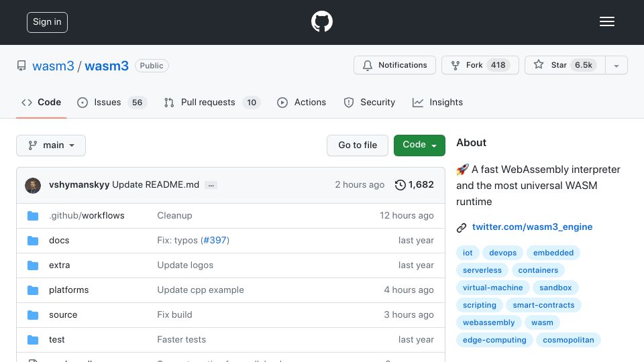Open pull request #397 link
The width and height of the screenshot is (644, 362).
pos(215,240)
